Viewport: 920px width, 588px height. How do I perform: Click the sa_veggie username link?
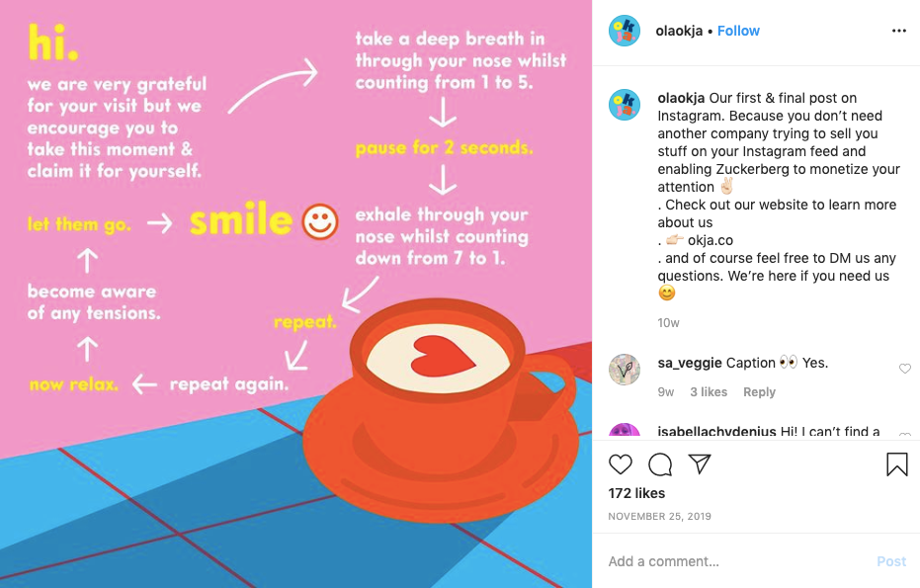[690, 363]
